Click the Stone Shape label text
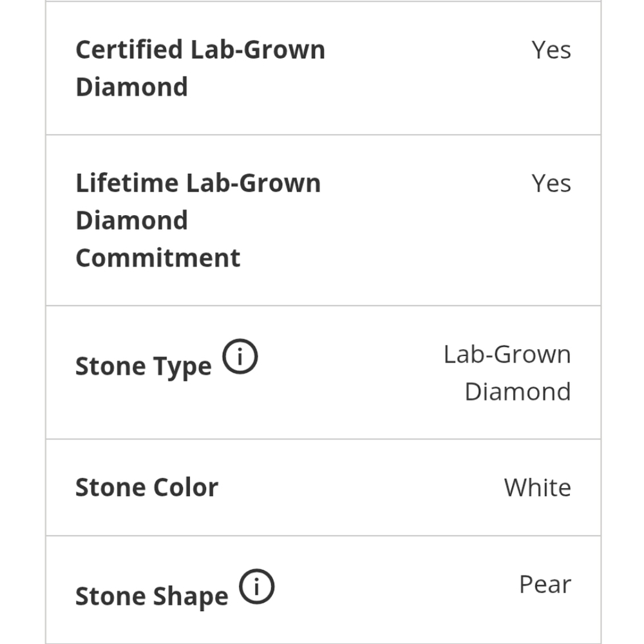The width and height of the screenshot is (644, 644). (x=151, y=596)
